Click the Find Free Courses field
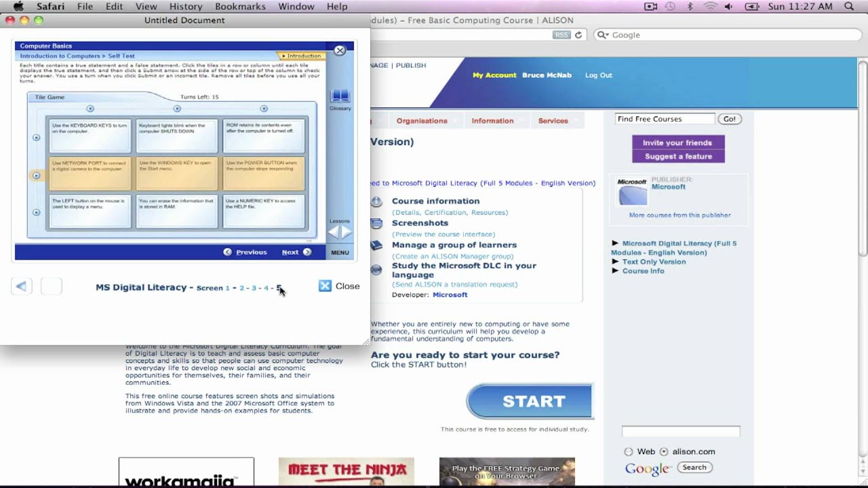 [x=665, y=119]
